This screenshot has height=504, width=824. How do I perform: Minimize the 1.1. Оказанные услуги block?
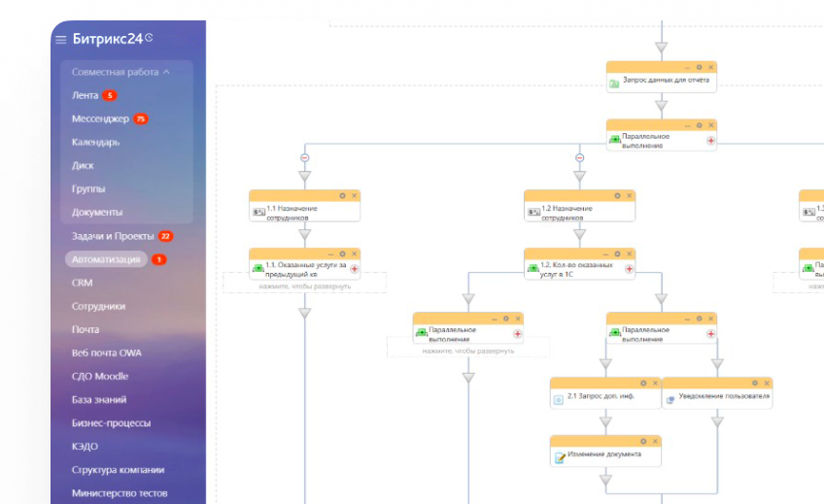click(330, 253)
